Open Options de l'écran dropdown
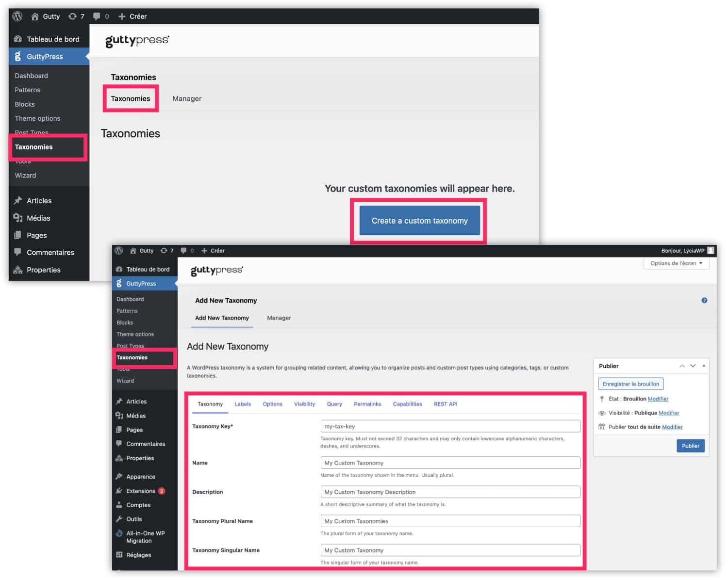The width and height of the screenshot is (728, 580). (676, 263)
